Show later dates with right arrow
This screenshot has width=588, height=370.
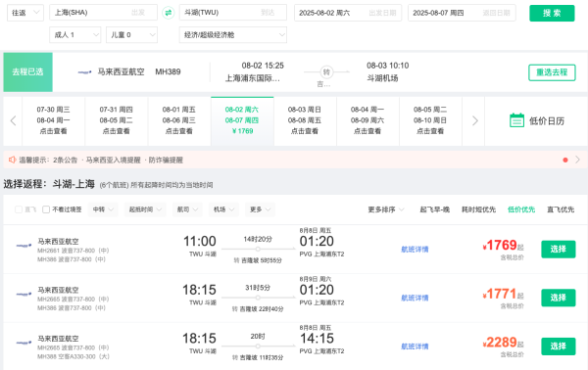[474, 120]
